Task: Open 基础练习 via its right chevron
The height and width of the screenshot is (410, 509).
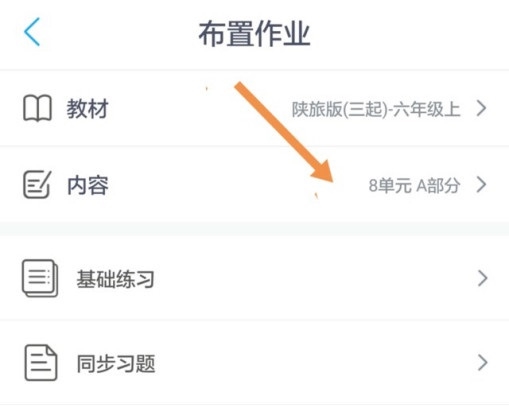Action: pyautogui.click(x=482, y=278)
